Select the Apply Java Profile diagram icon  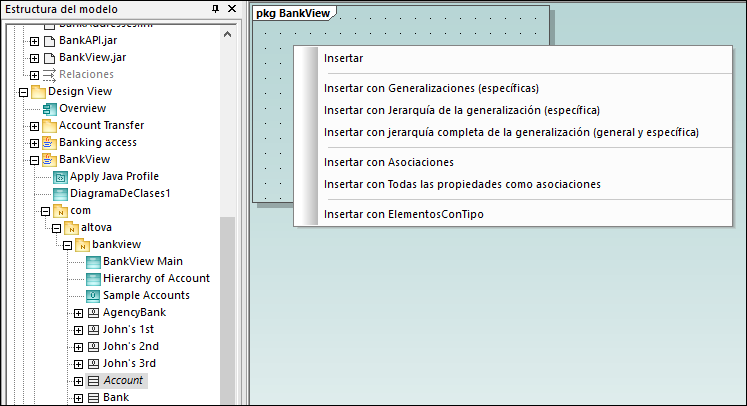pyautogui.click(x=60, y=176)
